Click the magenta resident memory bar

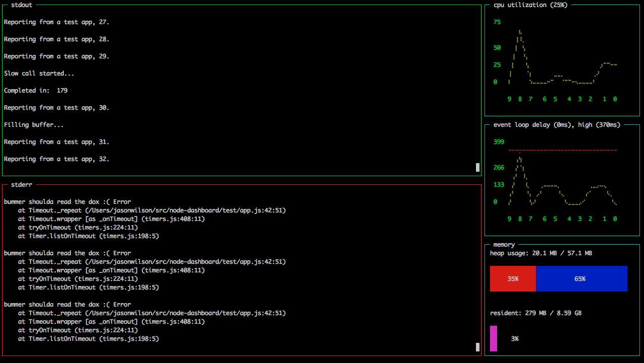[x=494, y=338]
